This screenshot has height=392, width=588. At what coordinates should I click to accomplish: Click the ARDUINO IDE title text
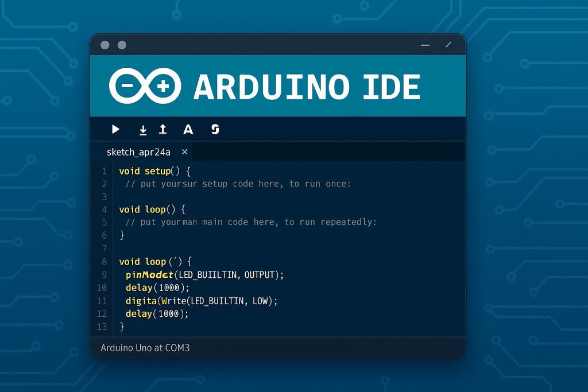[307, 87]
